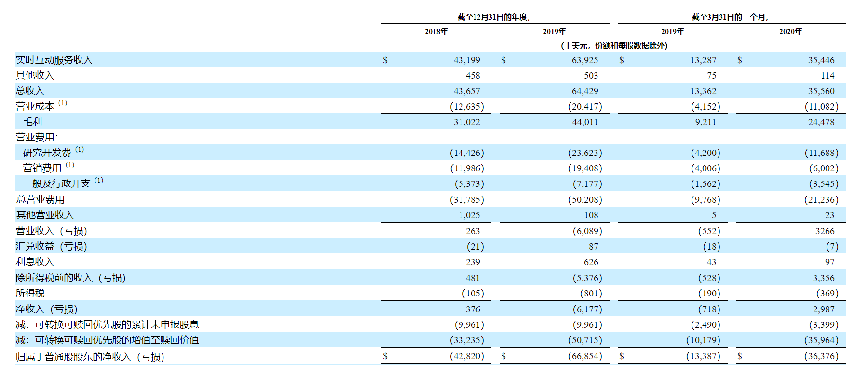Select the 实时互动服务收入 row label
The image size is (868, 365).
pos(54,60)
